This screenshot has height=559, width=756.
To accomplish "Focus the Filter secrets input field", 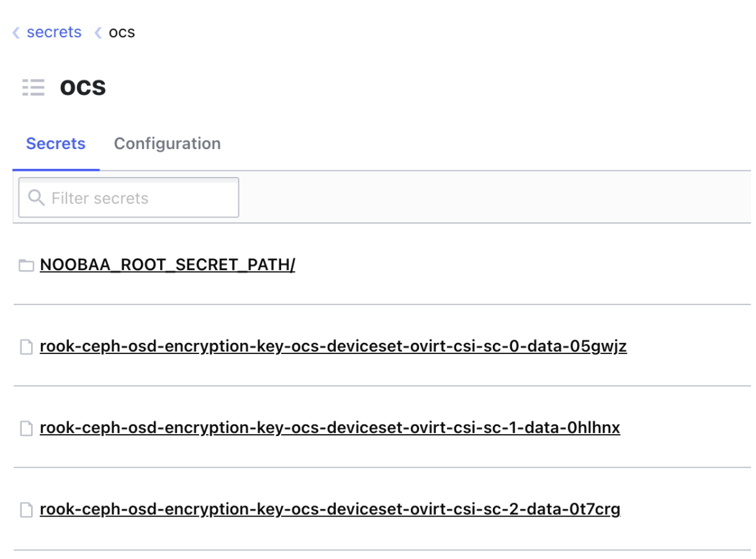I will [128, 198].
